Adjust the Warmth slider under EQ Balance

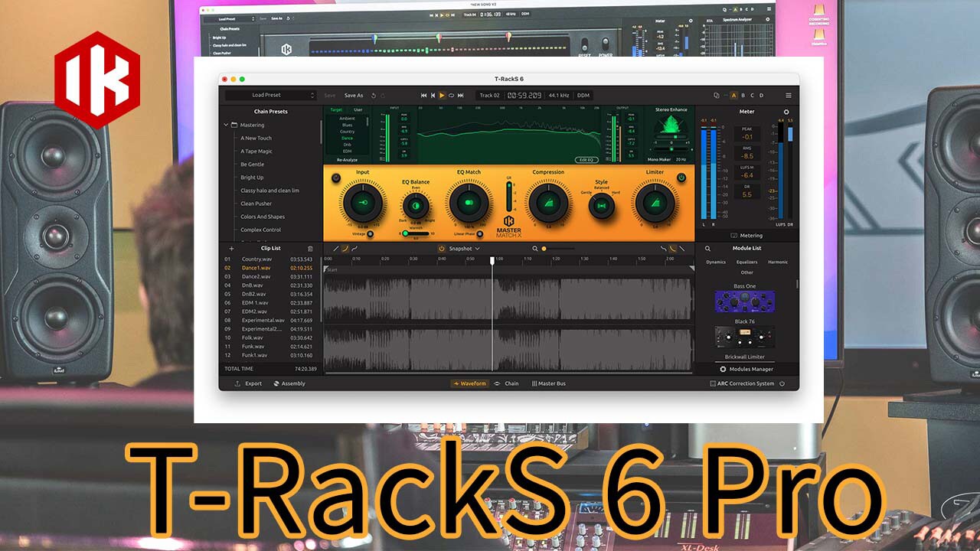(416, 233)
